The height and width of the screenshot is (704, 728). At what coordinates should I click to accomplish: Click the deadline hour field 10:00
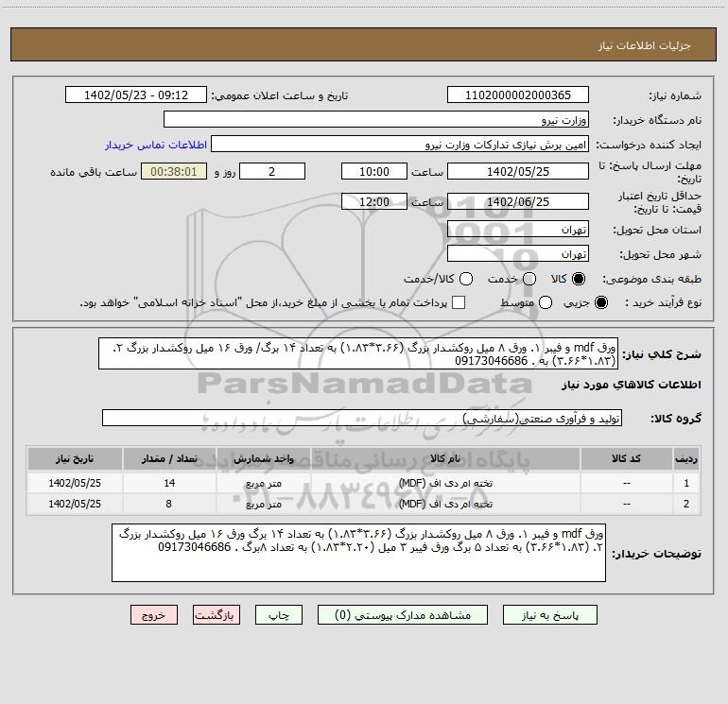pyautogui.click(x=374, y=171)
